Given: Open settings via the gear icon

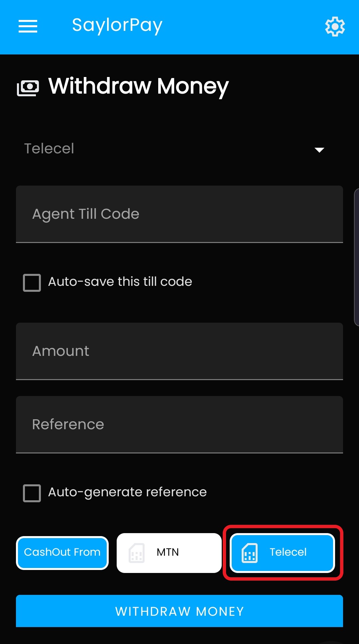Looking at the screenshot, I should tap(335, 27).
